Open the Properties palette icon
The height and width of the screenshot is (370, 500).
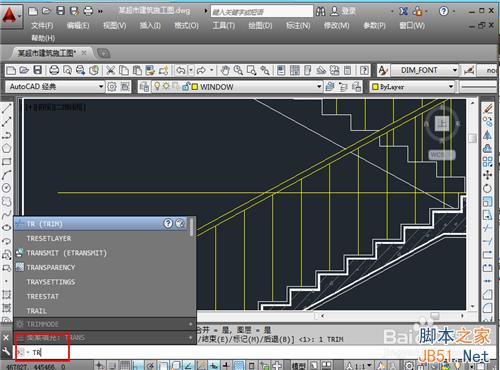pos(281,70)
